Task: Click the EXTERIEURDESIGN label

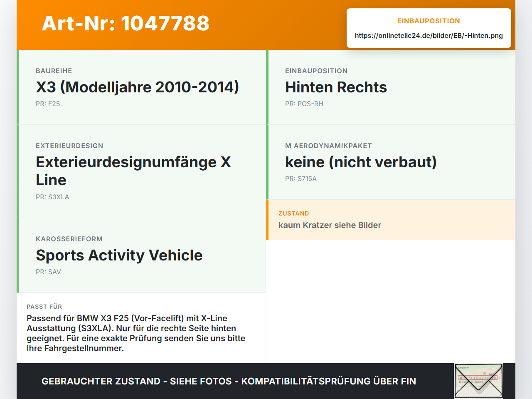Action: click(x=69, y=146)
